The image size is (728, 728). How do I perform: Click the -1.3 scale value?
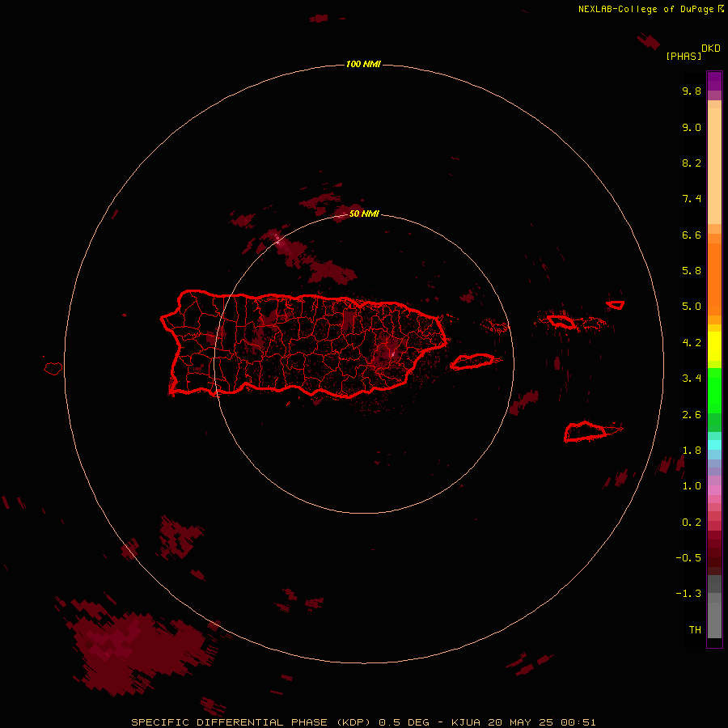pyautogui.click(x=688, y=594)
